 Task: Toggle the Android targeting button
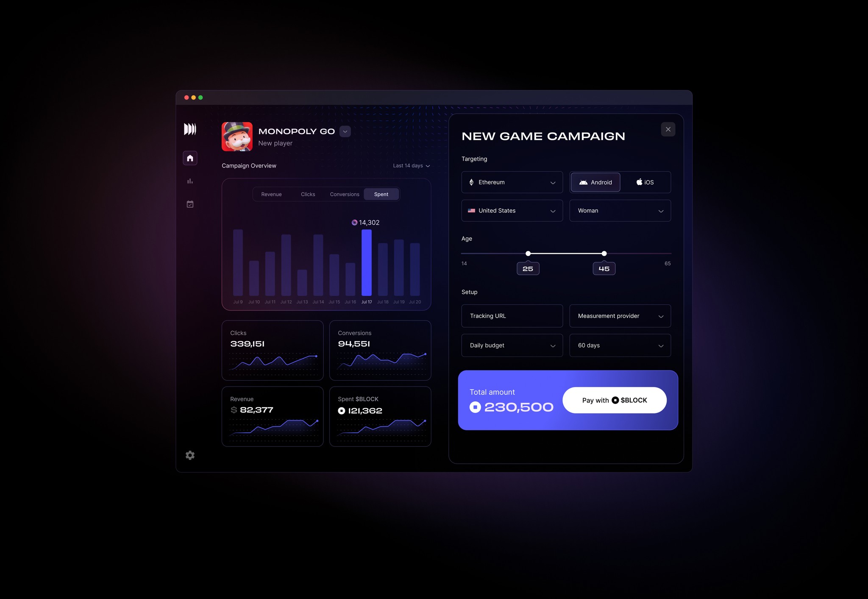[x=594, y=182]
